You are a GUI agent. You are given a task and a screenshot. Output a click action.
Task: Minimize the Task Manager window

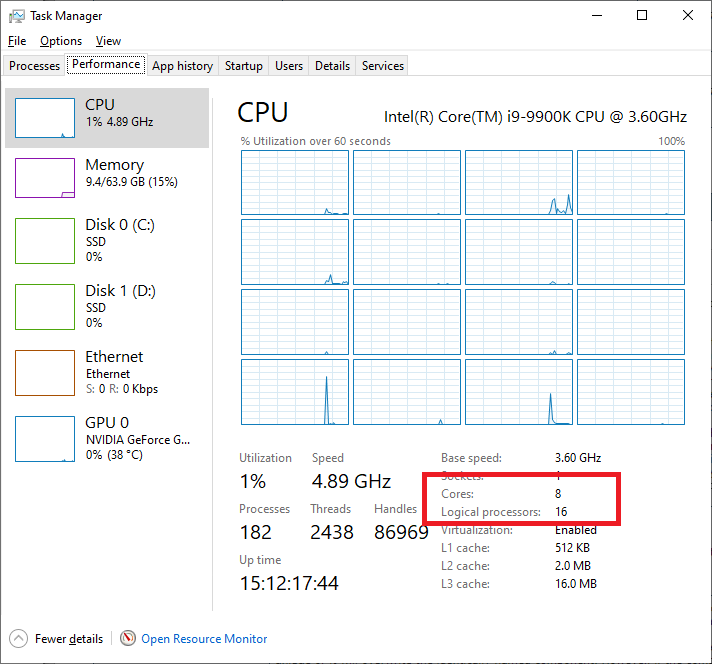pos(597,15)
